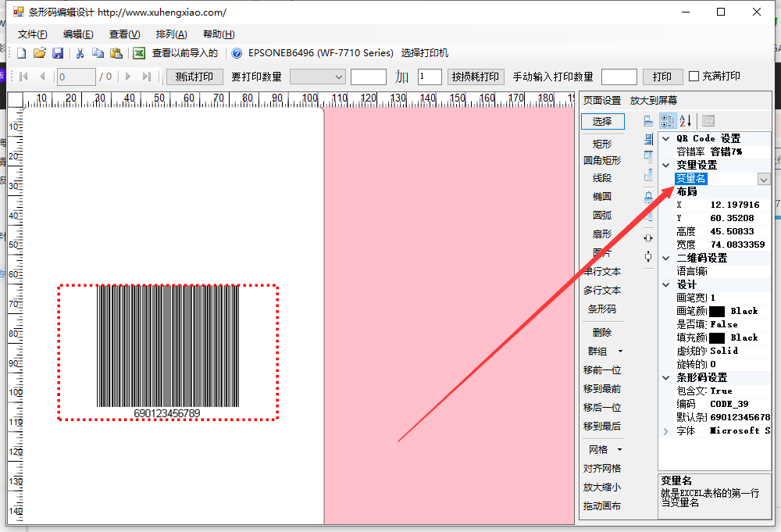Open the 排列(A) menu

click(171, 34)
